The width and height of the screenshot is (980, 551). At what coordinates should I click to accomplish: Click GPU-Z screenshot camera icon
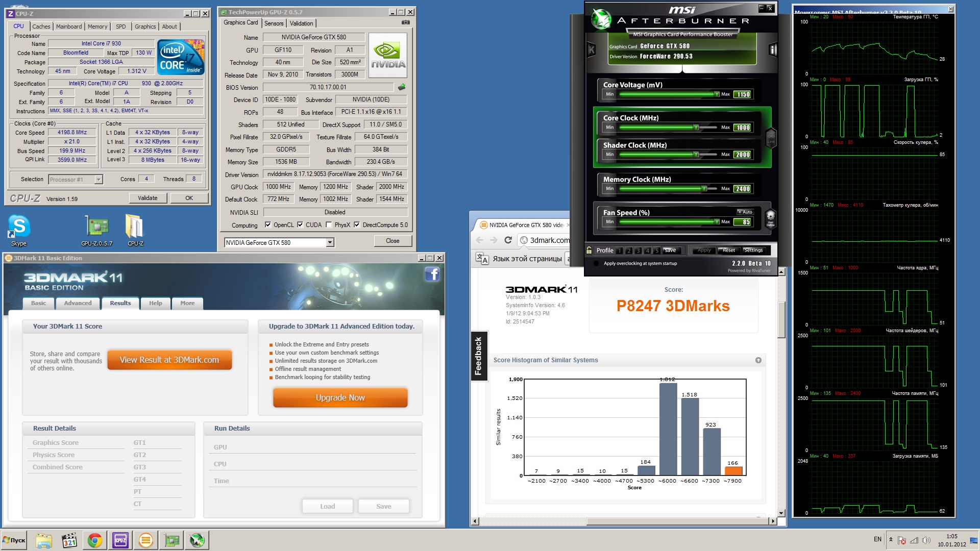pos(406,22)
